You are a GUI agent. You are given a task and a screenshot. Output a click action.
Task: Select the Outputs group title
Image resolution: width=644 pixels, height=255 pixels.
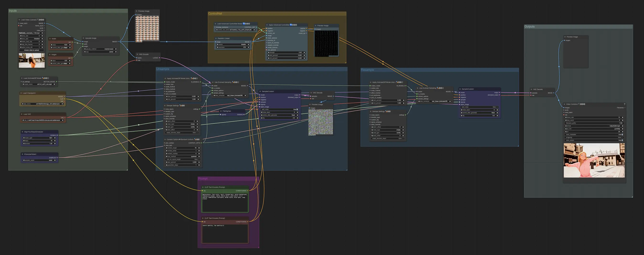point(529,26)
